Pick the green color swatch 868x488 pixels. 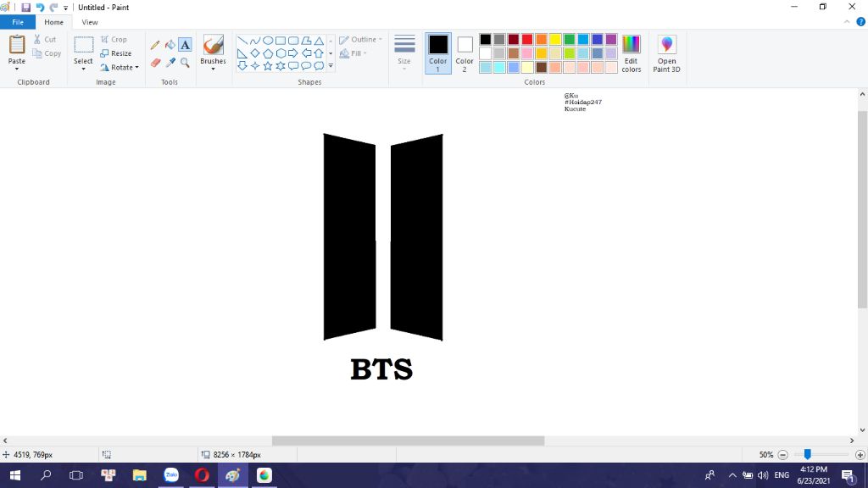[569, 39]
